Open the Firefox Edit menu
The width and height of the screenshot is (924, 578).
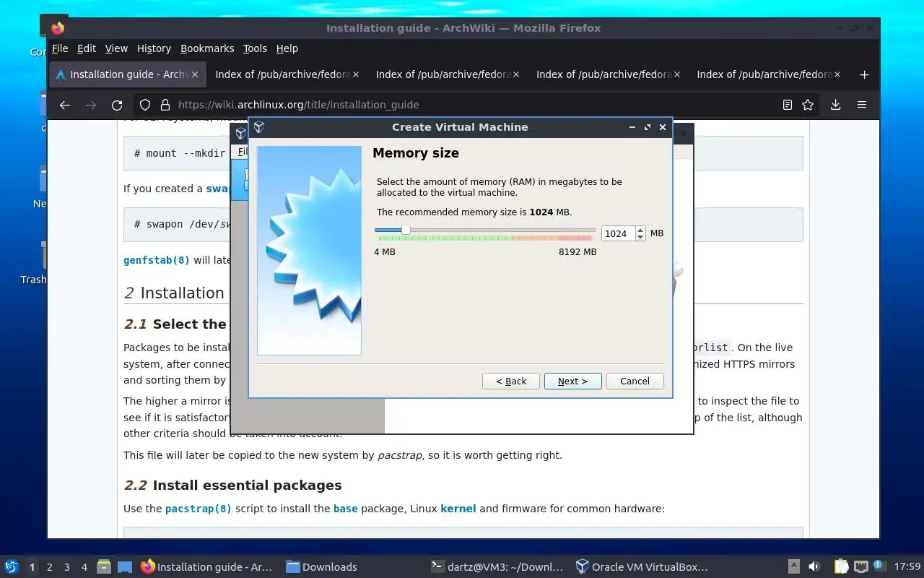[87, 48]
